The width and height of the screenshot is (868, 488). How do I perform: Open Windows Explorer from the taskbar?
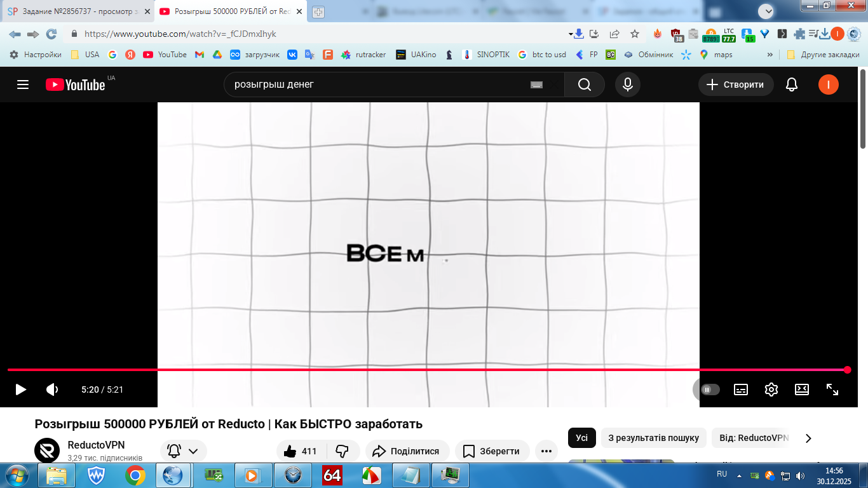[x=56, y=475]
